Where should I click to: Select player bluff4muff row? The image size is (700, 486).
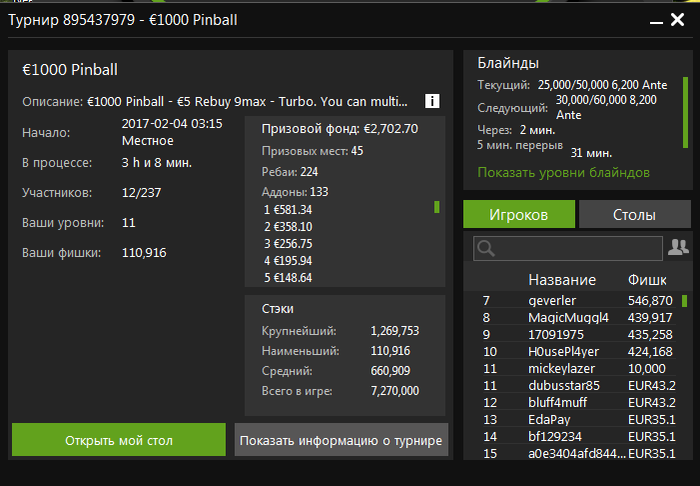tap(578, 402)
